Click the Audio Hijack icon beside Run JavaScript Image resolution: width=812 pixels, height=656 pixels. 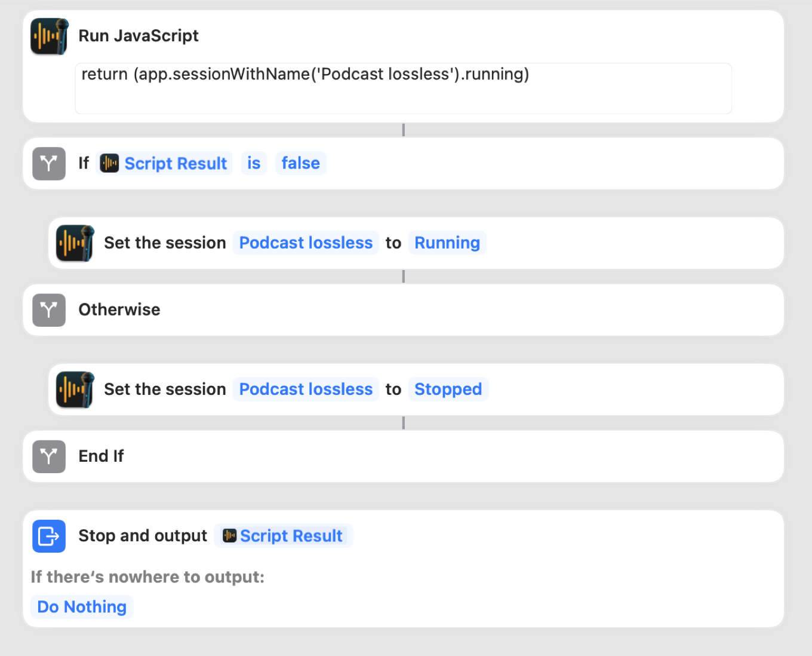click(50, 36)
